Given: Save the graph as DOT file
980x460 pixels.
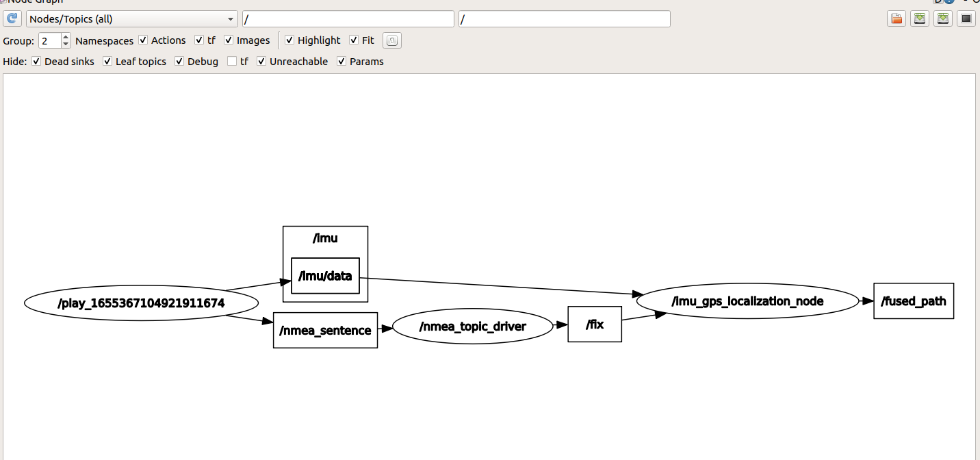Looking at the screenshot, I should (920, 19).
